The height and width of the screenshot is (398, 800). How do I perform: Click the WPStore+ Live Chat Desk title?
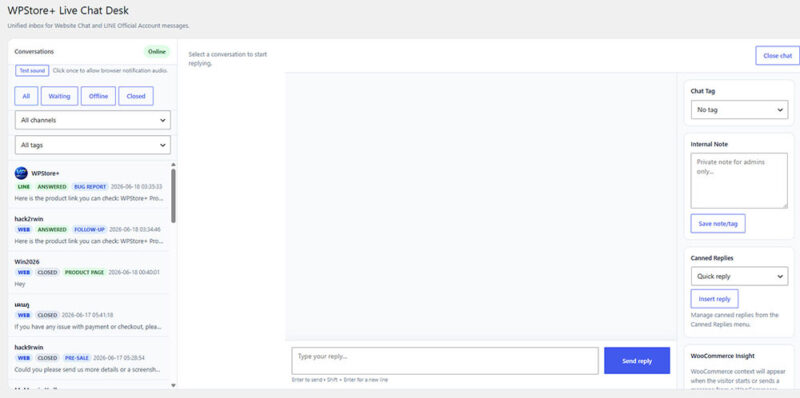[68, 10]
